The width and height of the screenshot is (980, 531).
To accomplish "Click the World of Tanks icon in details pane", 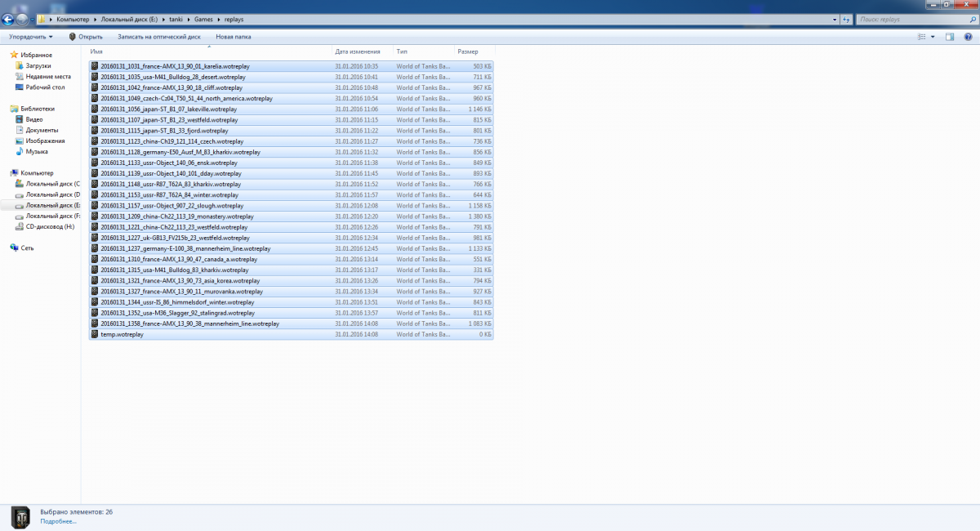I will [20, 515].
